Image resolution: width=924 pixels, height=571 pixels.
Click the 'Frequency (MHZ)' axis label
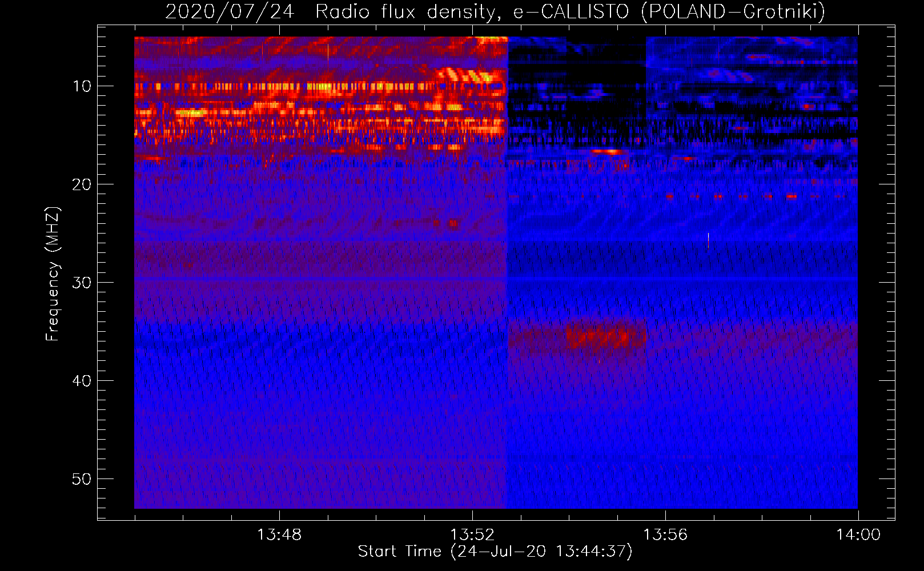click(53, 274)
